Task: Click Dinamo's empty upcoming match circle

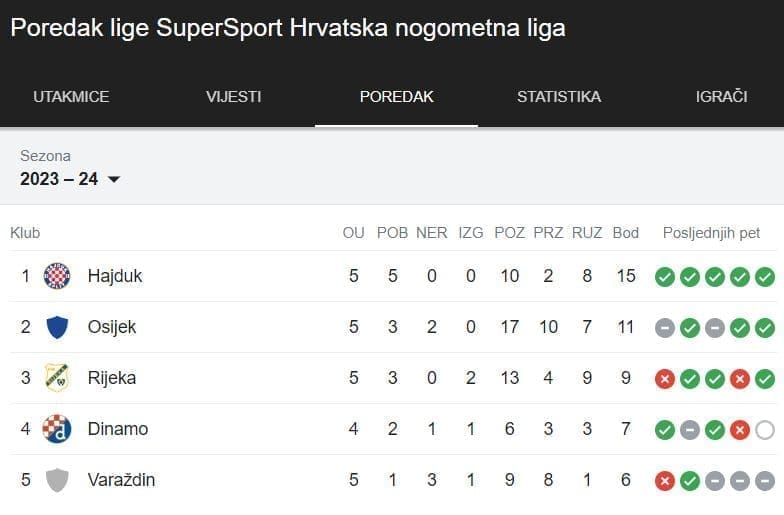Action: coord(765,430)
